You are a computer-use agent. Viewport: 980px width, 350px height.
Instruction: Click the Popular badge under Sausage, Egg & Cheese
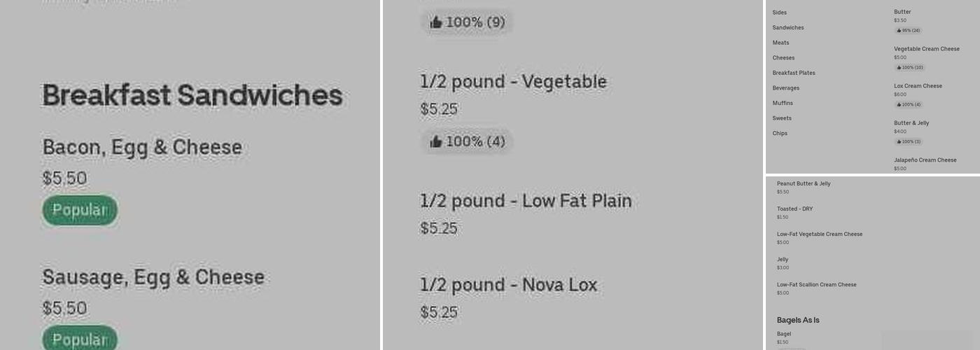click(x=80, y=339)
